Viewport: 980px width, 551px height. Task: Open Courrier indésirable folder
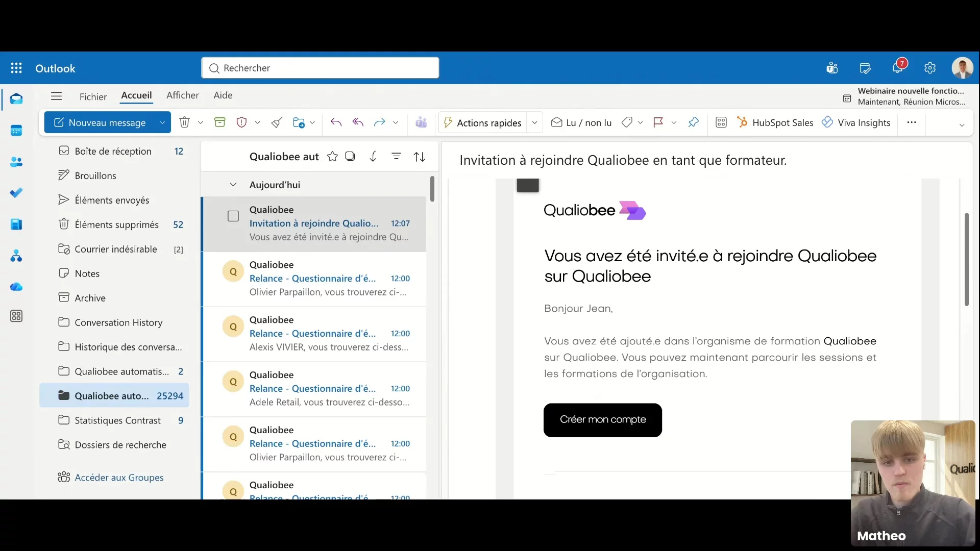tap(114, 249)
